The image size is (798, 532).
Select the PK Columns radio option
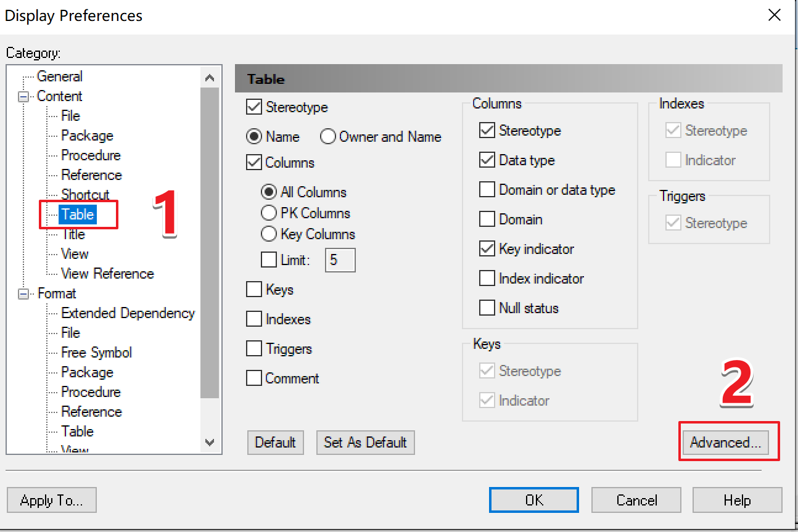coord(268,213)
